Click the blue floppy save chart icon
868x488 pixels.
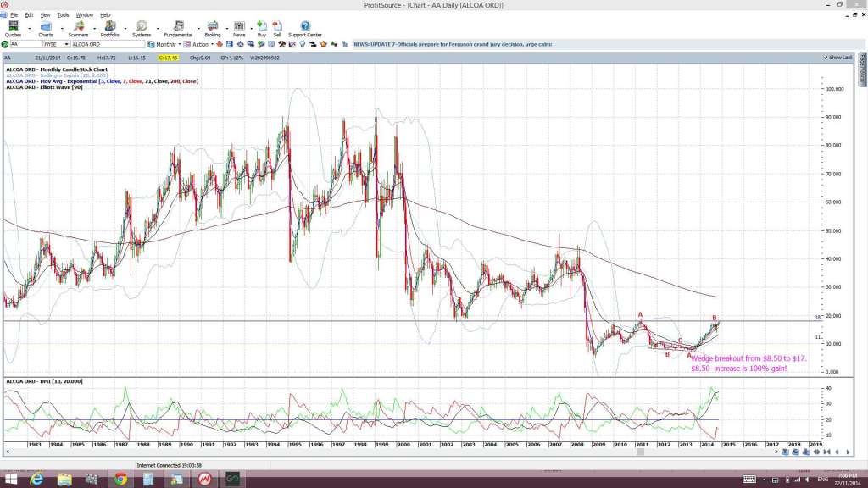coord(229,44)
